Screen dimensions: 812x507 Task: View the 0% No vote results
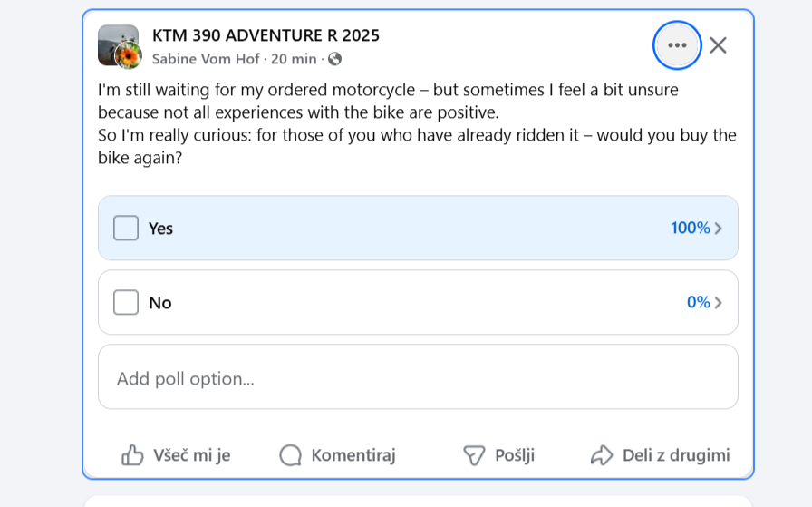698,302
